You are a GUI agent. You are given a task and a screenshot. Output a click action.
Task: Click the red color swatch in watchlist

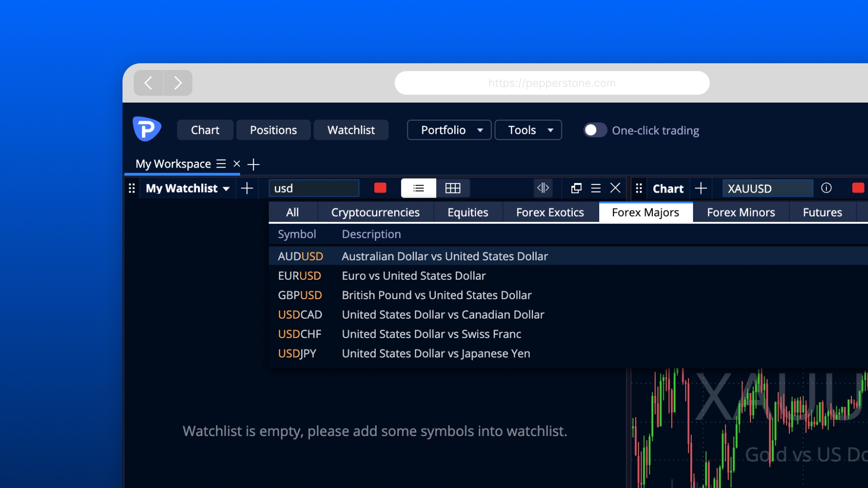click(x=380, y=188)
